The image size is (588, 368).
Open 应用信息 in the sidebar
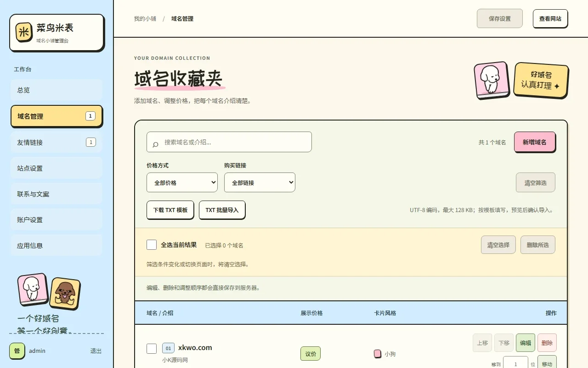click(57, 246)
